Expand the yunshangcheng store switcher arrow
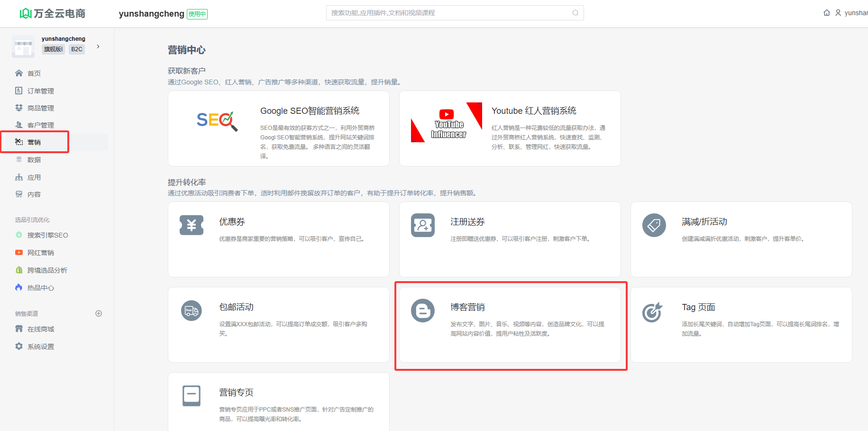Viewport: 868px width, 431px height. 98,46
